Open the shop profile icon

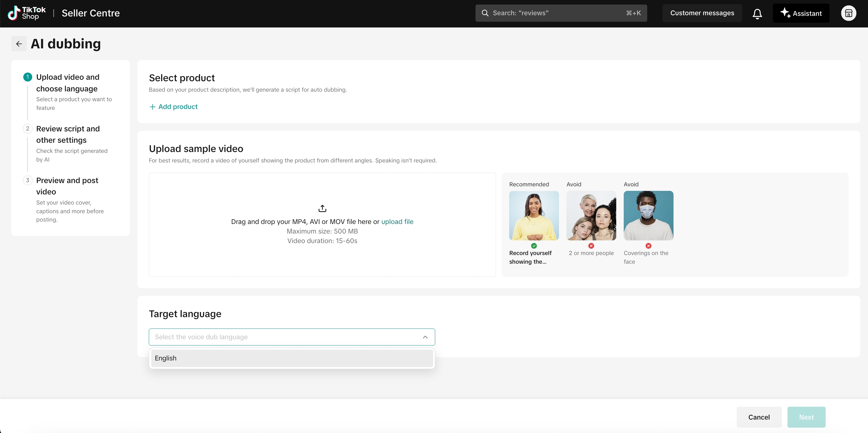pos(848,13)
